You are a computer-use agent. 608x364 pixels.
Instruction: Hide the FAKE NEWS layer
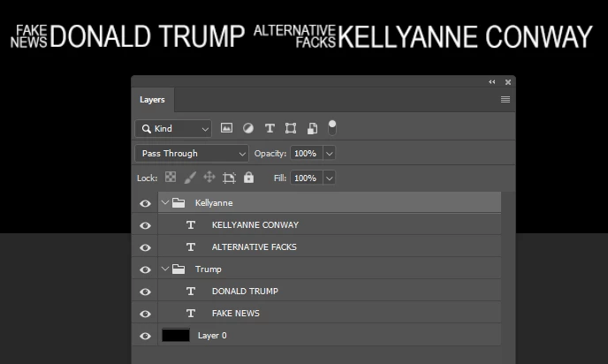tap(145, 314)
